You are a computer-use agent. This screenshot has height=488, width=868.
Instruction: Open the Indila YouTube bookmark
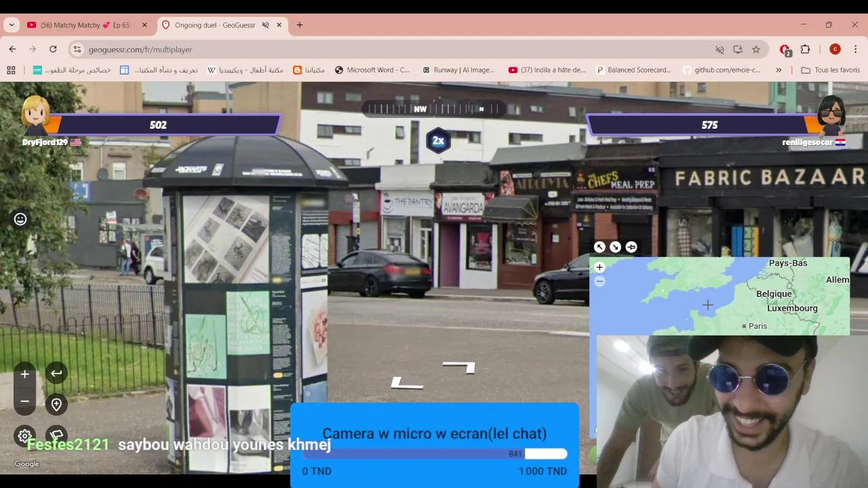click(547, 70)
